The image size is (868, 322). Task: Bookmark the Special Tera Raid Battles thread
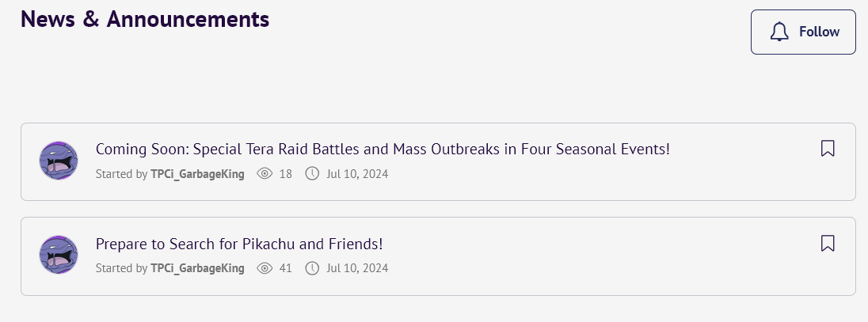click(x=828, y=149)
